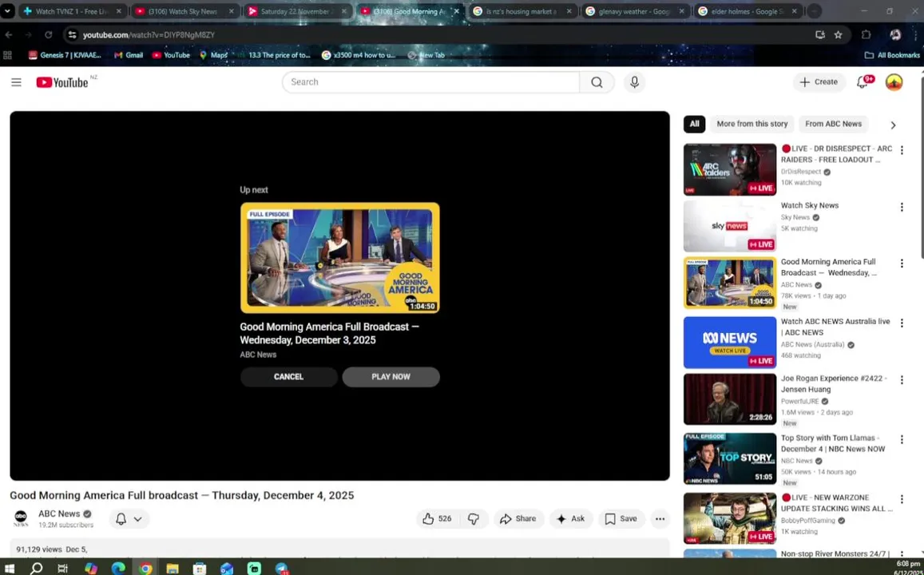
Task: Open the Create button
Action: point(819,82)
